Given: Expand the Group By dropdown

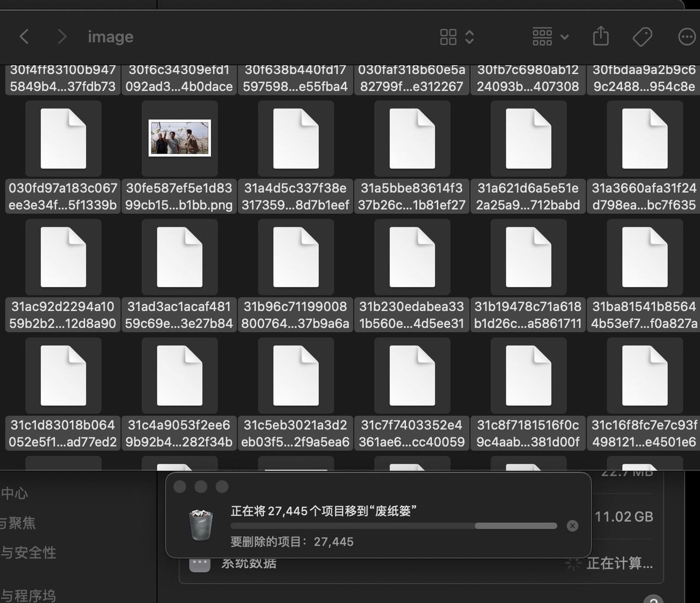Looking at the screenshot, I should 550,37.
